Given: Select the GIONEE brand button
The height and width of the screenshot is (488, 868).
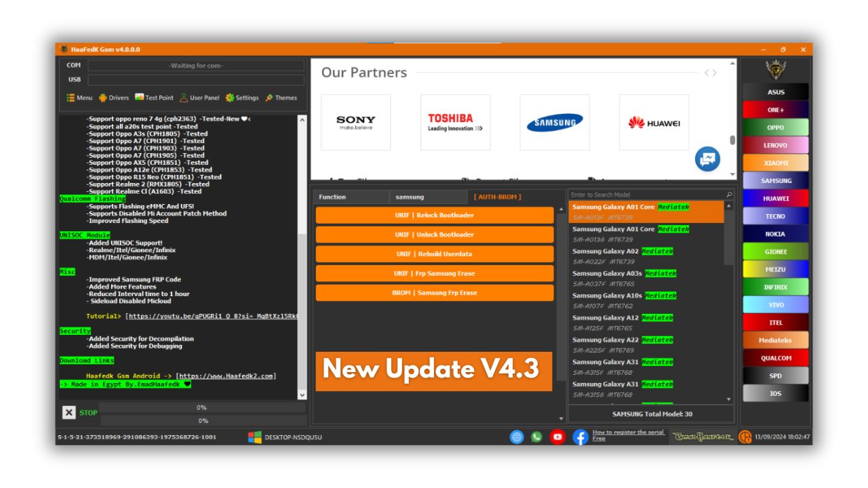Looking at the screenshot, I should point(776,251).
